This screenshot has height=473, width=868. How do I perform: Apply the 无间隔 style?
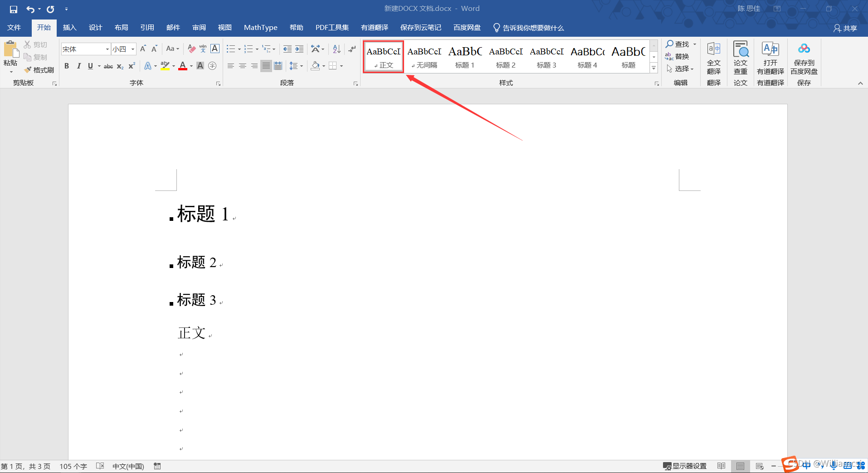[424, 57]
